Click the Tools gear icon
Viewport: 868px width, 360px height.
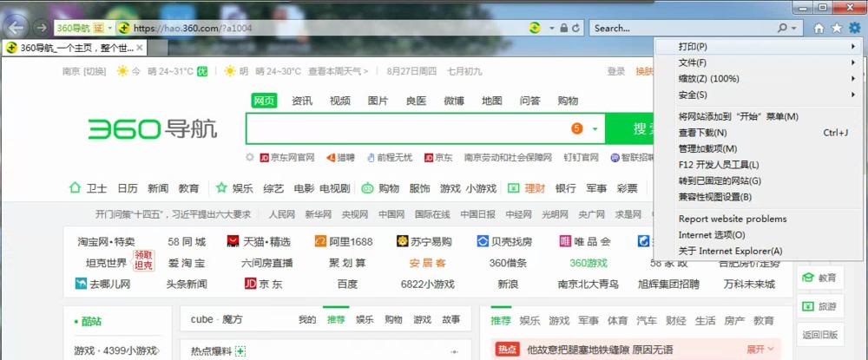click(855, 28)
